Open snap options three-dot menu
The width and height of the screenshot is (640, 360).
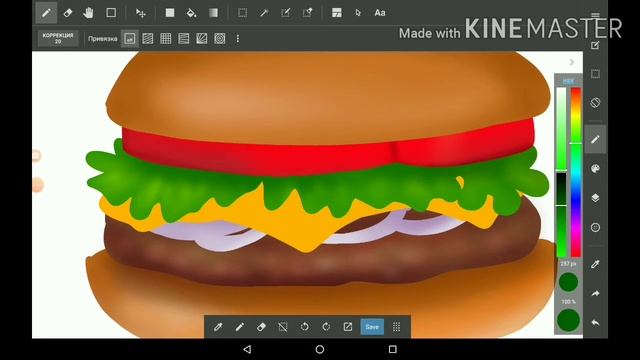pos(238,39)
